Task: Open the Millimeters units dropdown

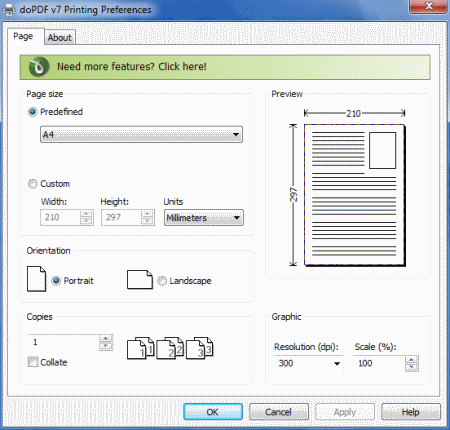Action: point(204,218)
